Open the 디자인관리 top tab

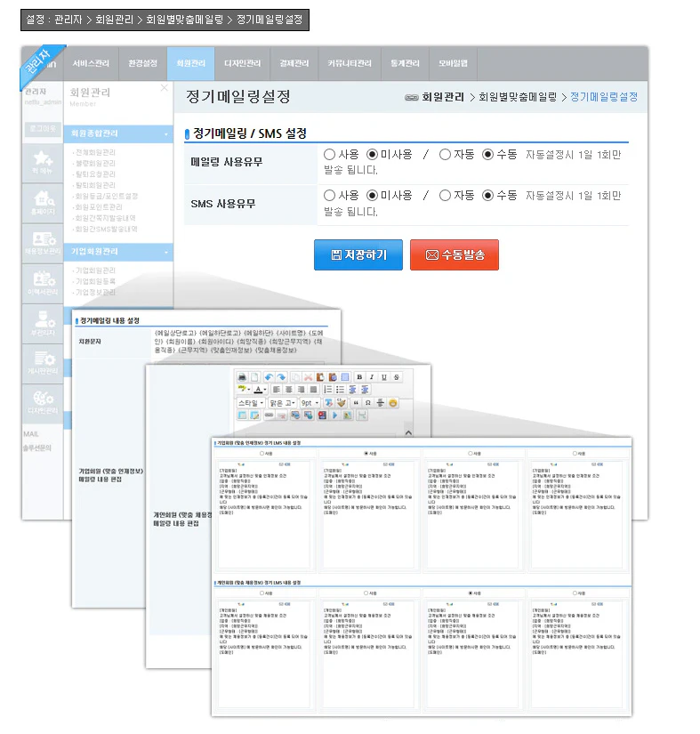point(243,63)
